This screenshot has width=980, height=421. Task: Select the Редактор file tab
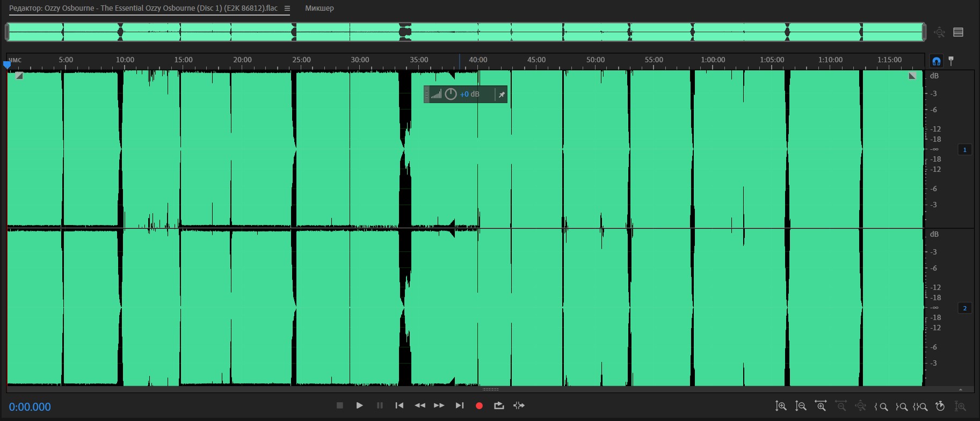tap(143, 8)
